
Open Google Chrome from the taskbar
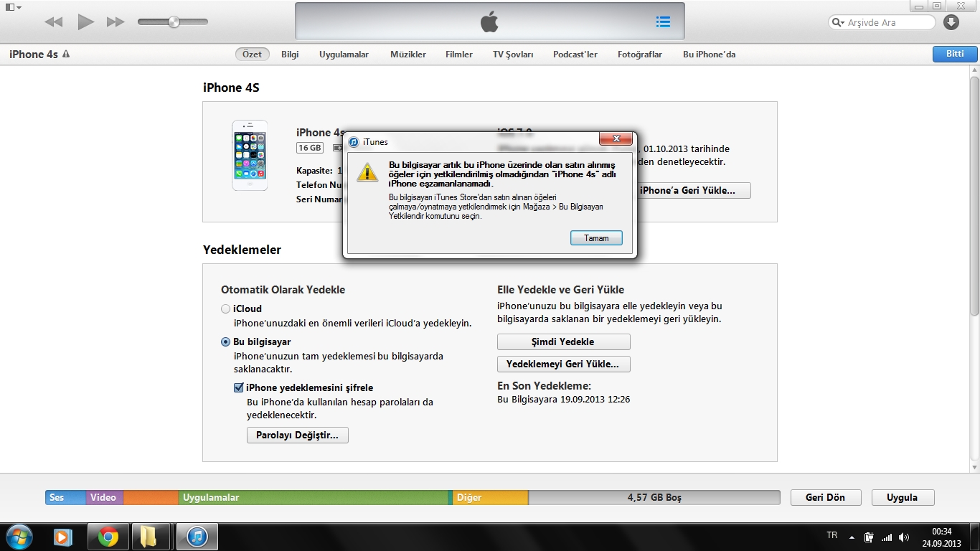[x=108, y=537]
